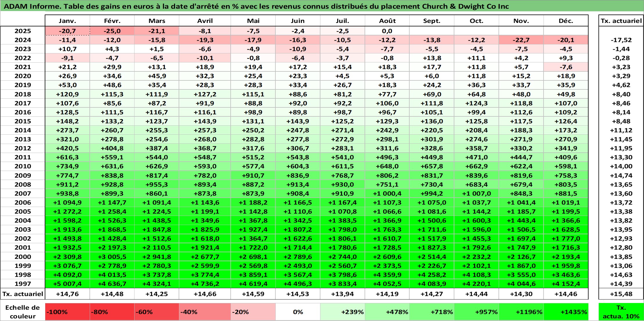The width and height of the screenshot is (644, 321).
Task: Click cell +45,9 for Mars 2020
Action: pos(157,76)
